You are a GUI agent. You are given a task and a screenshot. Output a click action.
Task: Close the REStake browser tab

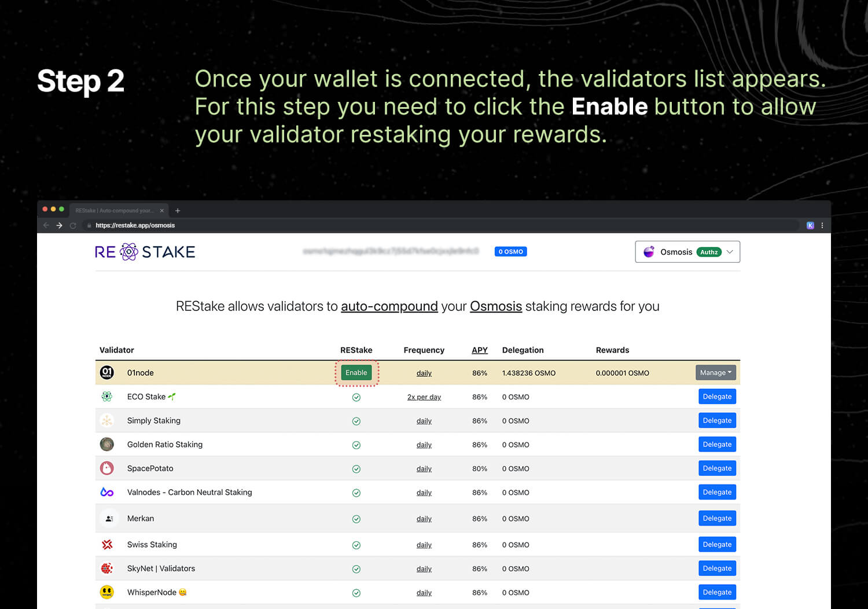[x=162, y=211]
